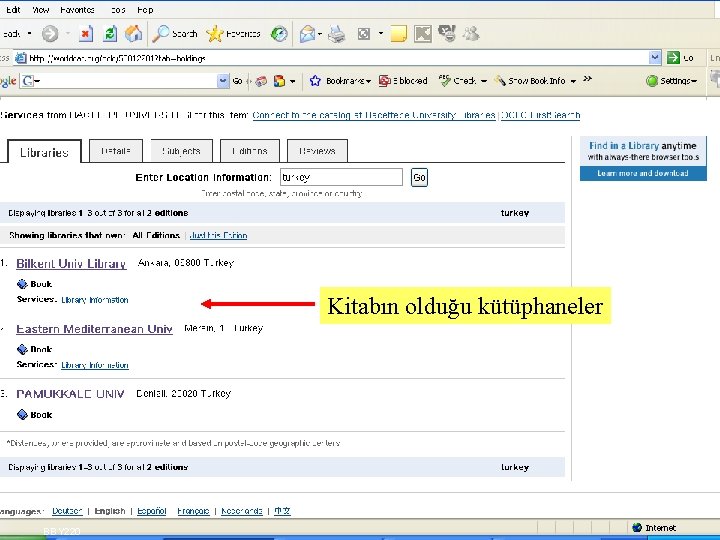Open the View menu
720x540 pixels.
pos(40,10)
